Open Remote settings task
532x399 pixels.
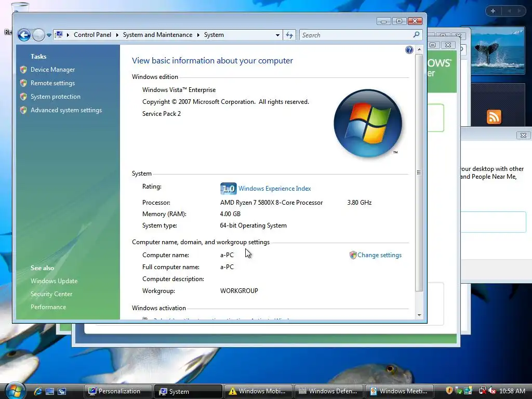[x=52, y=83]
